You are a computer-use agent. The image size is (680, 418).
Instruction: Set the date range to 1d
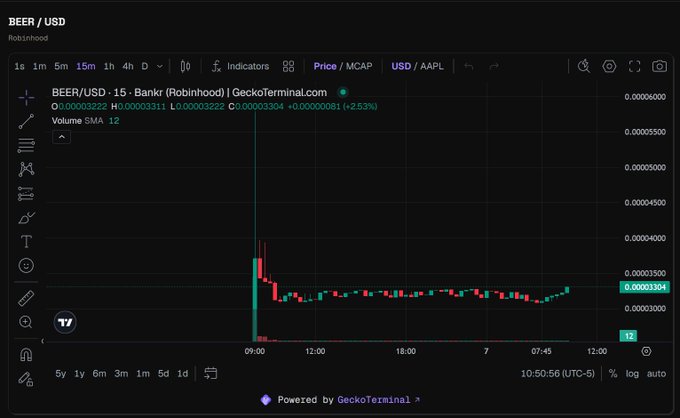[183, 373]
